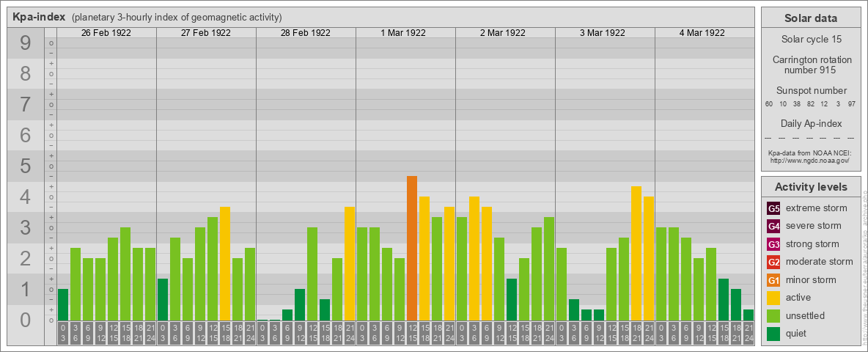The image size is (868, 352).
Task: Click 'Carrington rotation number 915' text
Action: click(811, 65)
